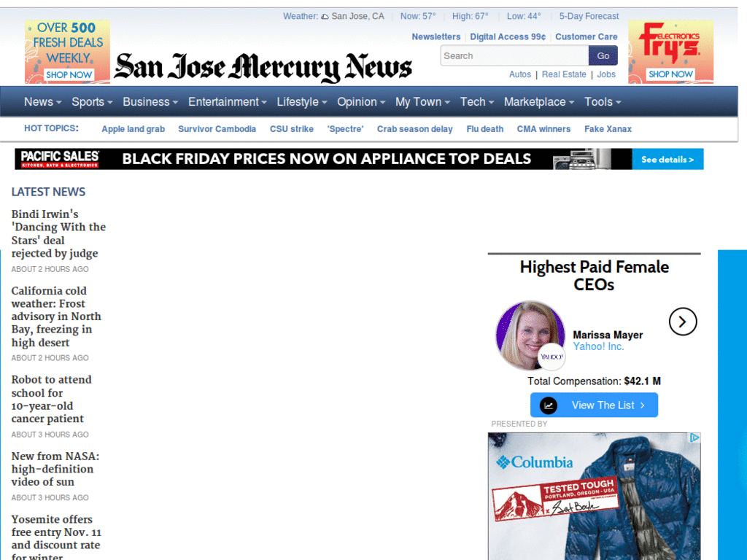
Task: Click the View The List button
Action: click(x=594, y=405)
